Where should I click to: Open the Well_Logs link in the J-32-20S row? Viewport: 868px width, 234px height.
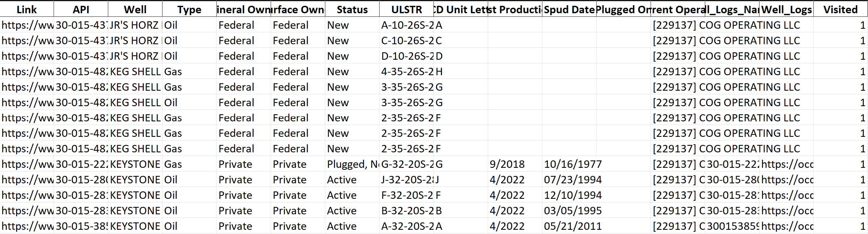click(787, 180)
